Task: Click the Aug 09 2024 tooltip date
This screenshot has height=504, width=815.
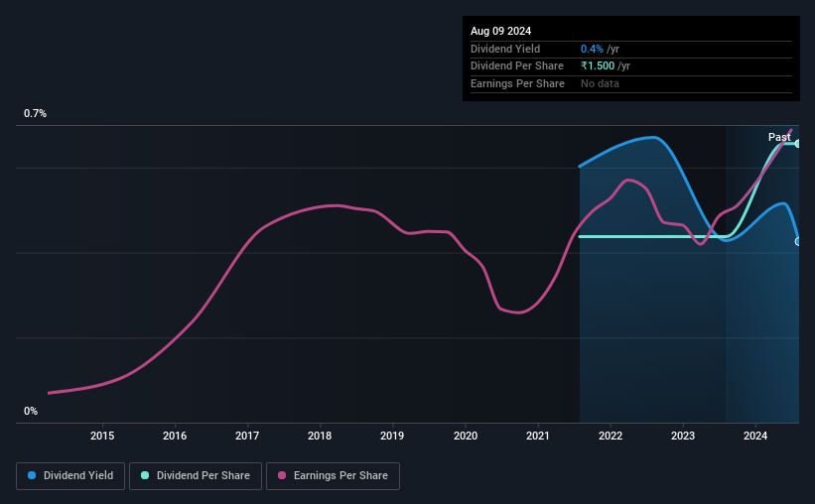Action: point(500,31)
